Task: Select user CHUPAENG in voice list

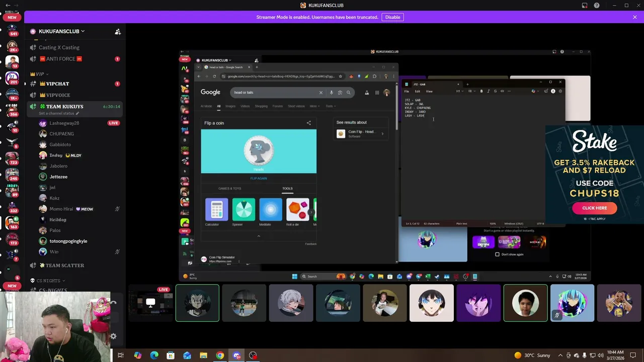Action: 79,134
